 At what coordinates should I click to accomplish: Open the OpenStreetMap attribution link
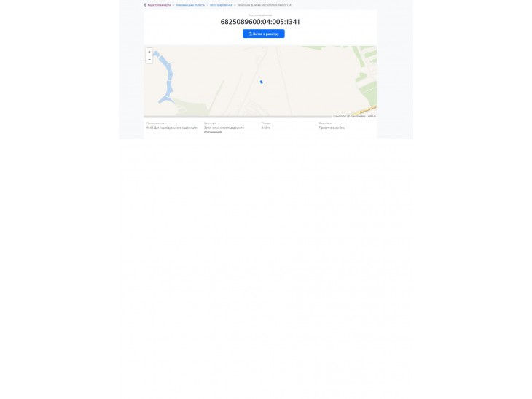[358, 116]
